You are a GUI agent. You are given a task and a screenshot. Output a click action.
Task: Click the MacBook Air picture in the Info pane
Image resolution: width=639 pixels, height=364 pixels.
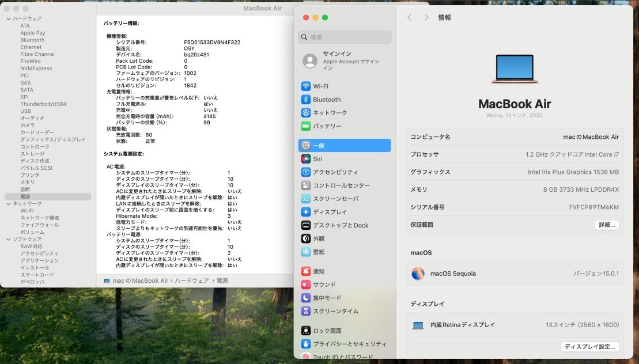(x=515, y=69)
